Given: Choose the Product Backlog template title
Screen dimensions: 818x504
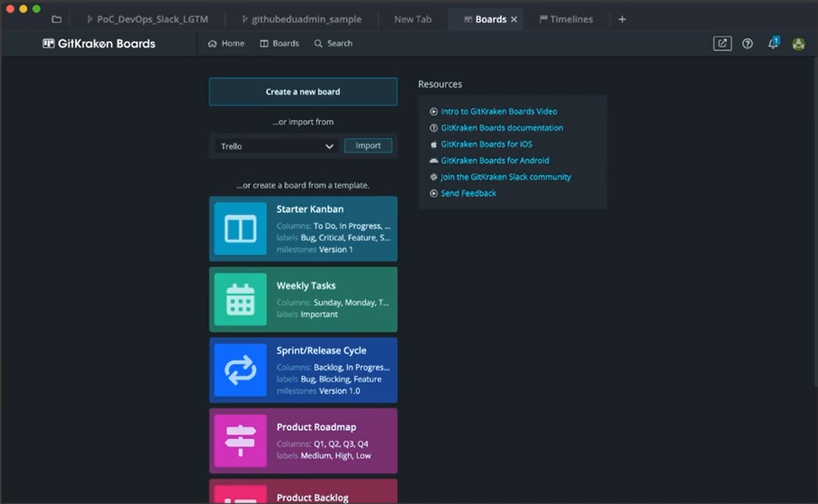Looking at the screenshot, I should coord(313,497).
